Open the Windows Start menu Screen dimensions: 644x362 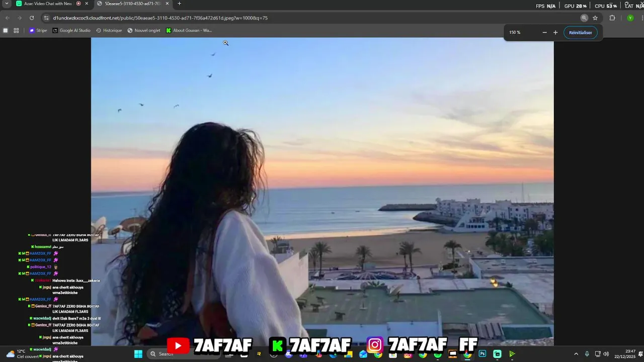[x=138, y=354]
